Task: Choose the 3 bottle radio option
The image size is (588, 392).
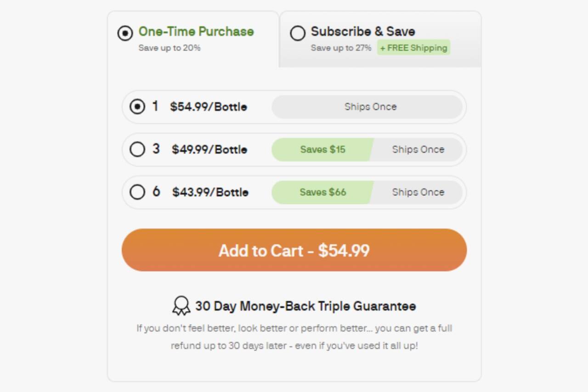Action: click(137, 149)
